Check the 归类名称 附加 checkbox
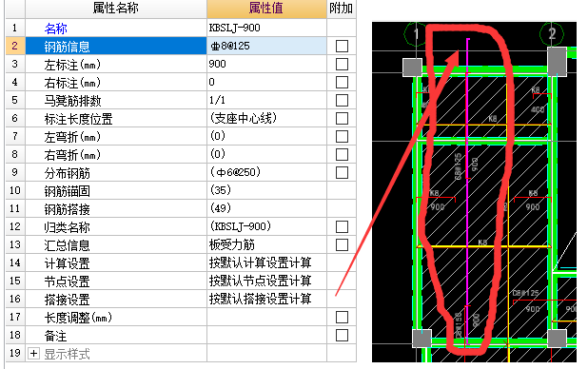This screenshot has width=588, height=369. point(342,227)
